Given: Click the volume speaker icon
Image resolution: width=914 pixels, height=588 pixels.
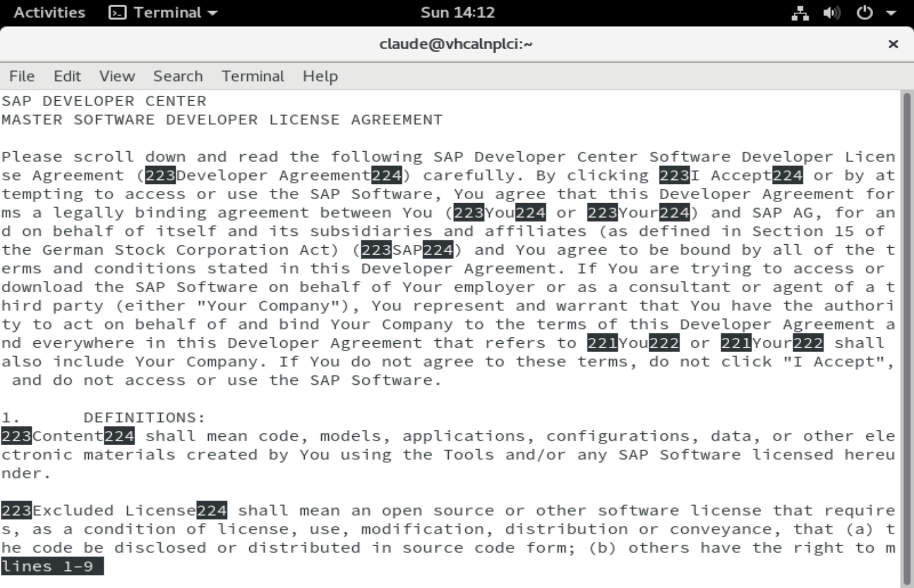Looking at the screenshot, I should point(831,13).
